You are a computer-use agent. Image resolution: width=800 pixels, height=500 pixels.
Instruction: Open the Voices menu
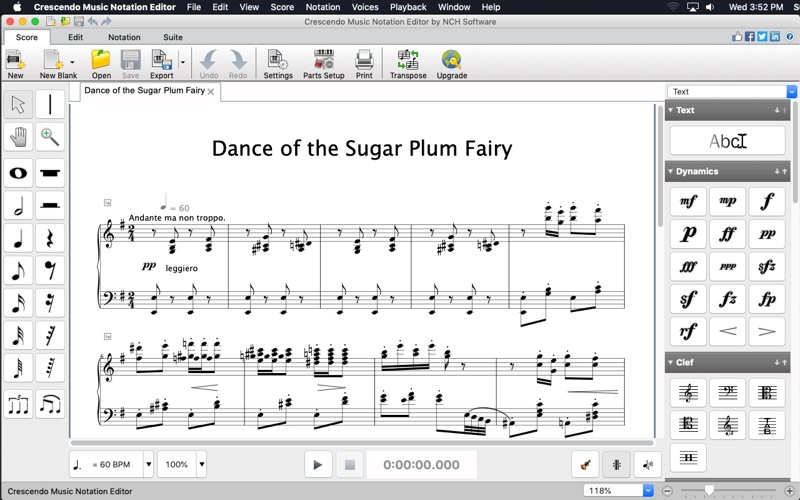pyautogui.click(x=365, y=7)
